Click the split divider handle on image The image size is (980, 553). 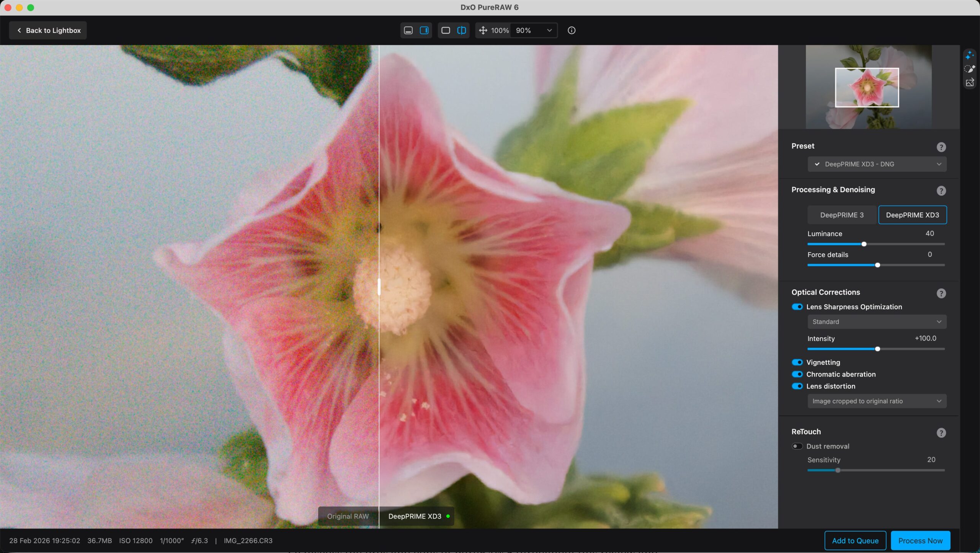tap(379, 287)
